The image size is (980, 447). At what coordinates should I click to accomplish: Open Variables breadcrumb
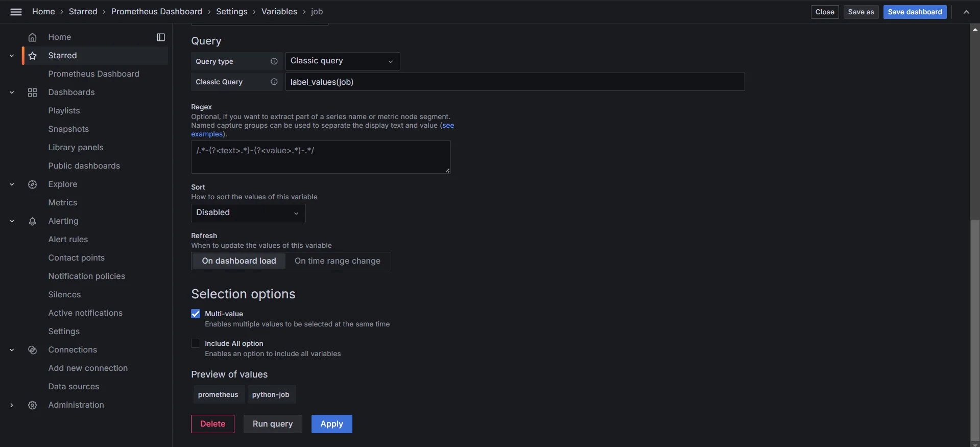(x=279, y=12)
